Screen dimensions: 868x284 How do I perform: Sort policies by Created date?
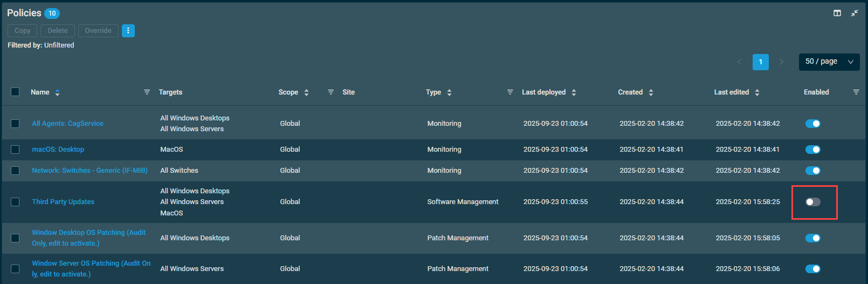coord(651,92)
